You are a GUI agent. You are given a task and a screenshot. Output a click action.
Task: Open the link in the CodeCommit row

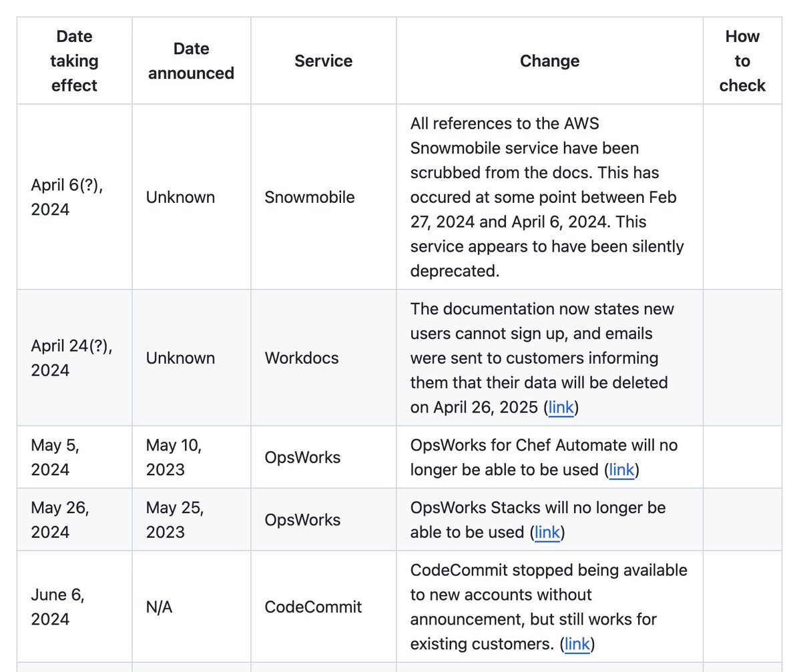(x=577, y=645)
